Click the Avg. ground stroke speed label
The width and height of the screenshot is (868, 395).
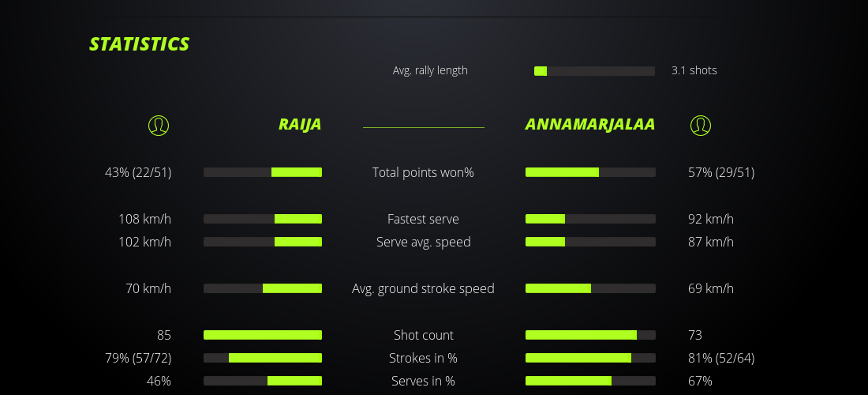pos(423,288)
